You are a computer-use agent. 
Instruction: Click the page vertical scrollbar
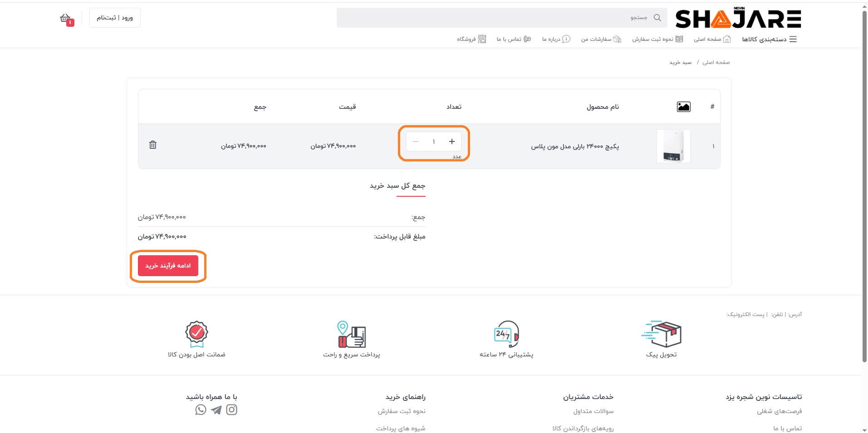point(864,181)
